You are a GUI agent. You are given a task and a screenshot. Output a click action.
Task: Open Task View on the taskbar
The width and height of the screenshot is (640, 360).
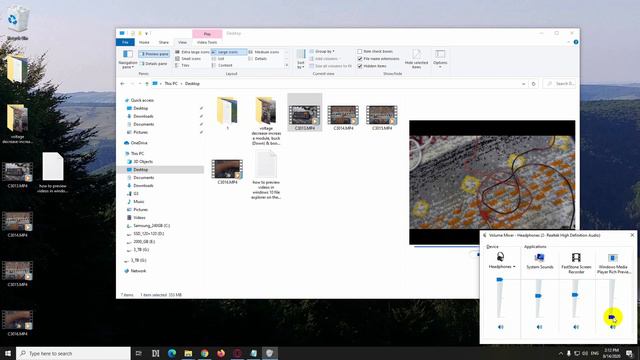click(x=139, y=353)
